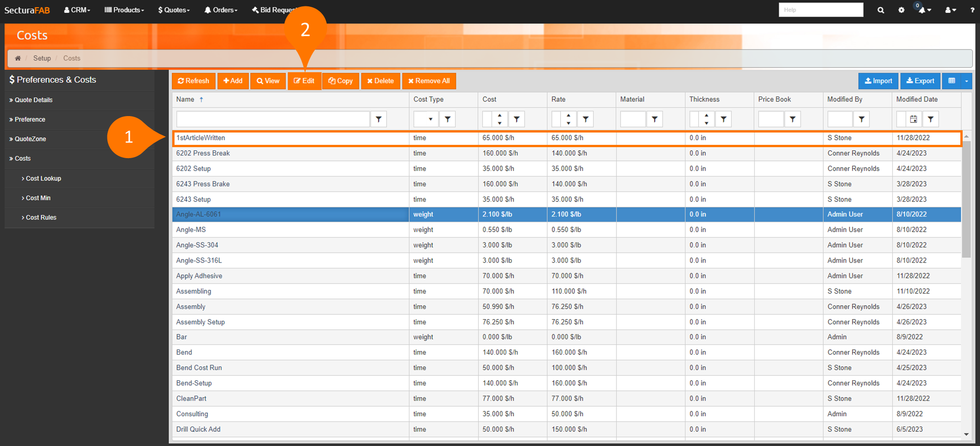Open the CRM dropdown menu
This screenshot has height=446, width=980.
pos(77,10)
